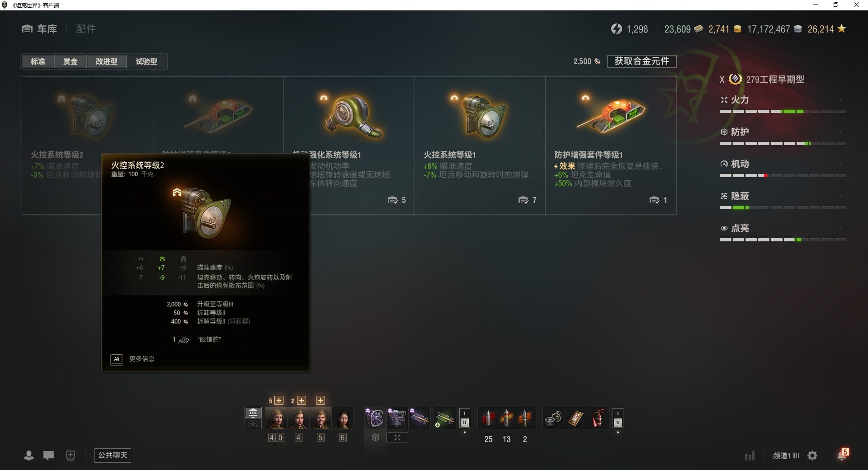This screenshot has height=470, width=868.
Task: Toggle the consumables loadout I/II switch
Action: point(618,418)
